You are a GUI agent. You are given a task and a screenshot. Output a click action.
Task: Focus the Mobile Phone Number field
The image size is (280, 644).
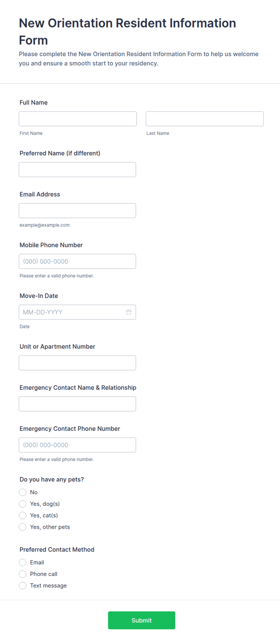(77, 261)
